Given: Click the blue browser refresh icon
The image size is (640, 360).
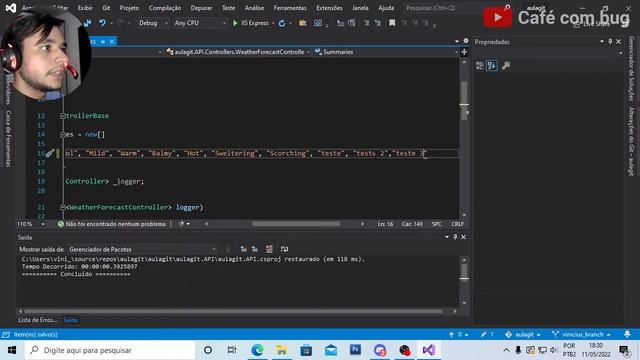Looking at the screenshot, I should click(282, 23).
